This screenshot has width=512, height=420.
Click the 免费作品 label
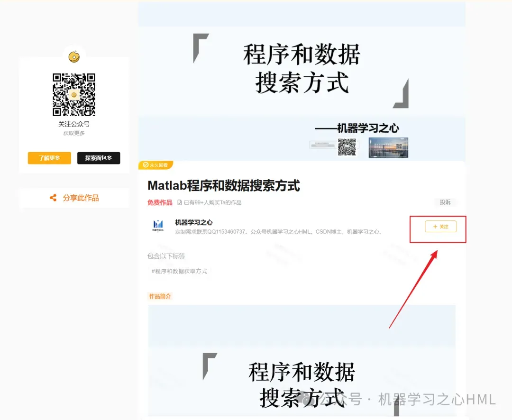[160, 202]
